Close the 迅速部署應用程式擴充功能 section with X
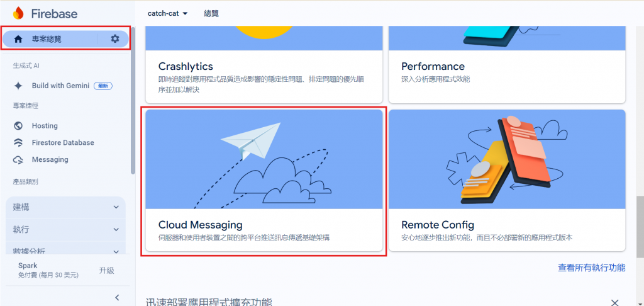Image resolution: width=644 pixels, height=306 pixels. point(615,303)
